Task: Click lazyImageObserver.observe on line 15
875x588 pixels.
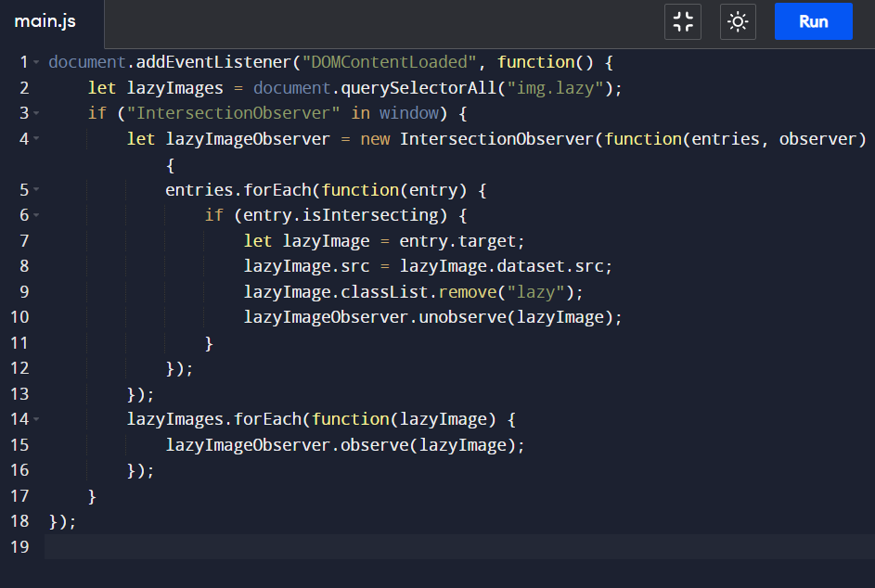Action: pos(287,445)
